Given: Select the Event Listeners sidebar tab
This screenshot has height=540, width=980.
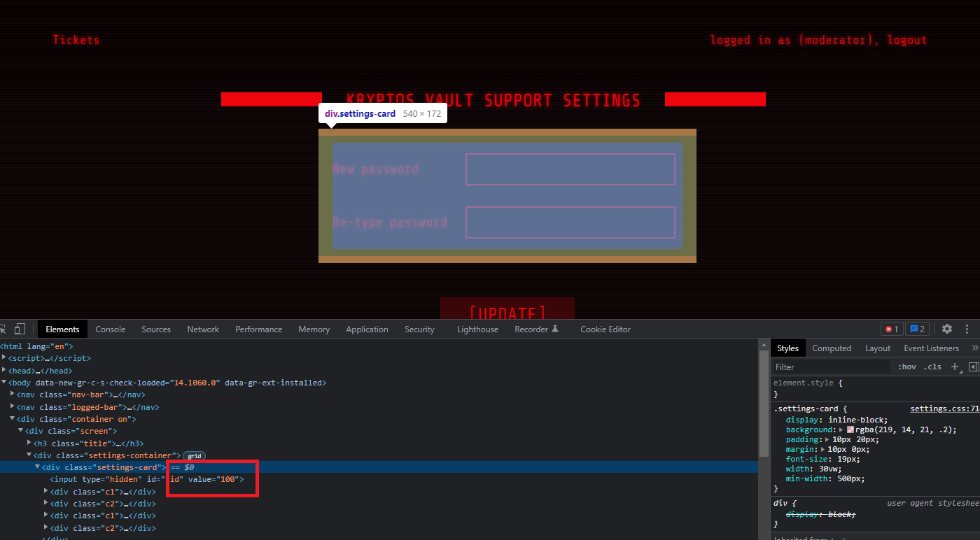Looking at the screenshot, I should pyautogui.click(x=931, y=348).
